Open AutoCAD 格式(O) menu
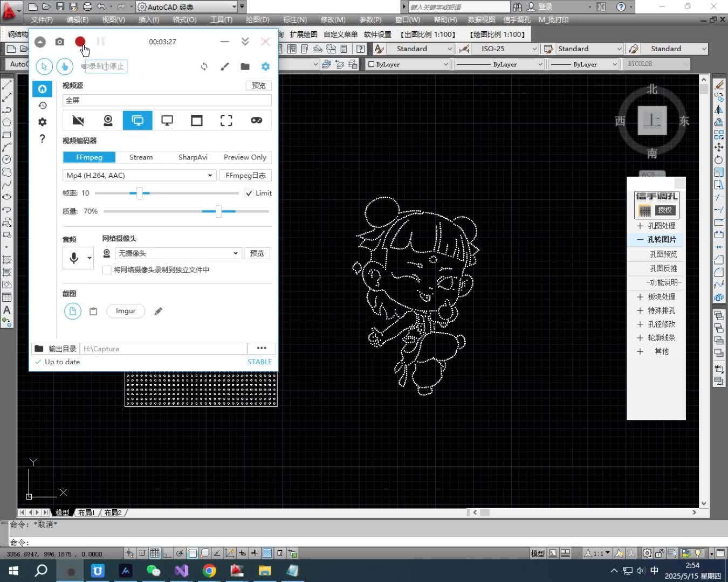Image resolution: width=728 pixels, height=582 pixels. [184, 19]
